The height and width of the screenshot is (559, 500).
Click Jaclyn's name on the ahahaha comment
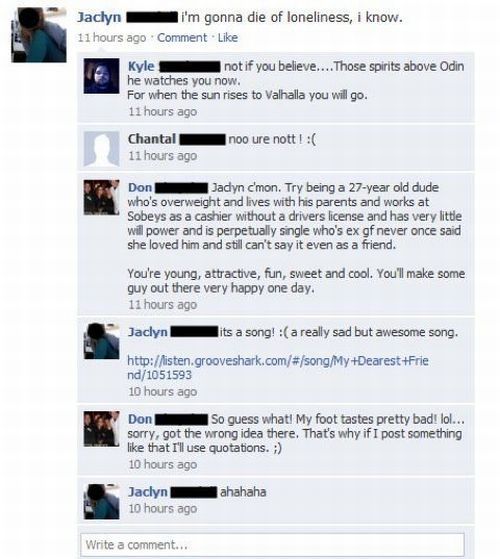[148, 492]
